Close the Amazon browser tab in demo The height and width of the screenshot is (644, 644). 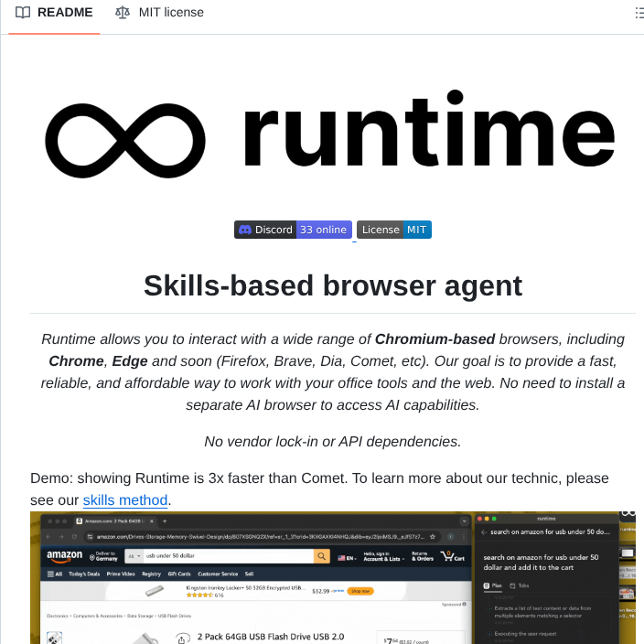tap(152, 521)
